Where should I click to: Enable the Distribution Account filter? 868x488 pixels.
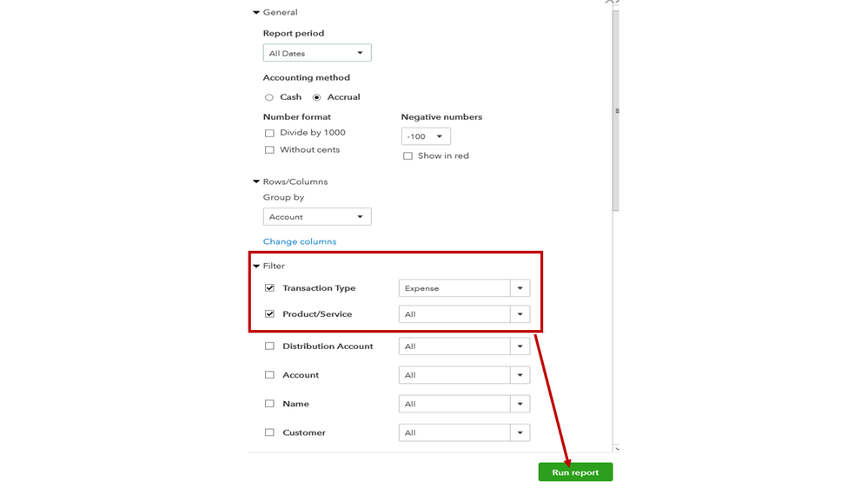click(x=269, y=346)
